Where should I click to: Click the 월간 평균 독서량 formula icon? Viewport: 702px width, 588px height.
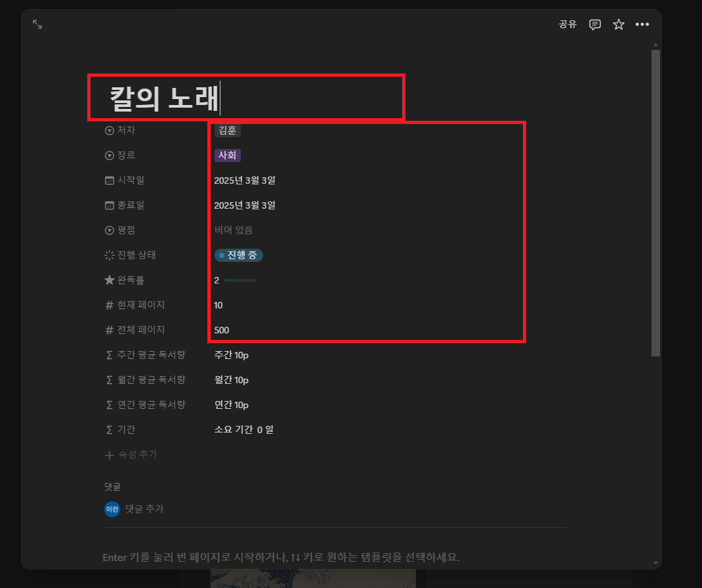(110, 380)
